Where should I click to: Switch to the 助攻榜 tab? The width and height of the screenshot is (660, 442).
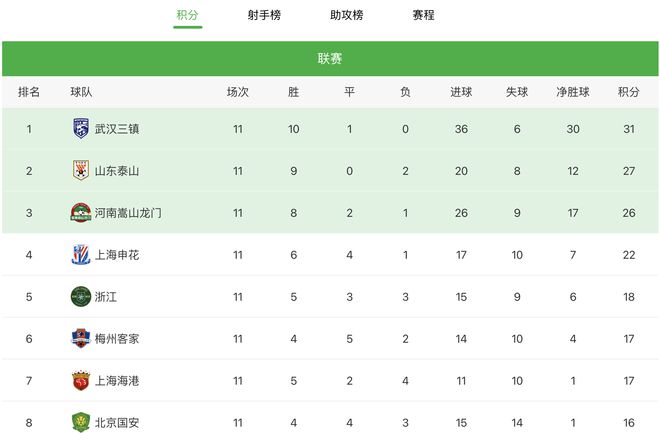point(346,15)
